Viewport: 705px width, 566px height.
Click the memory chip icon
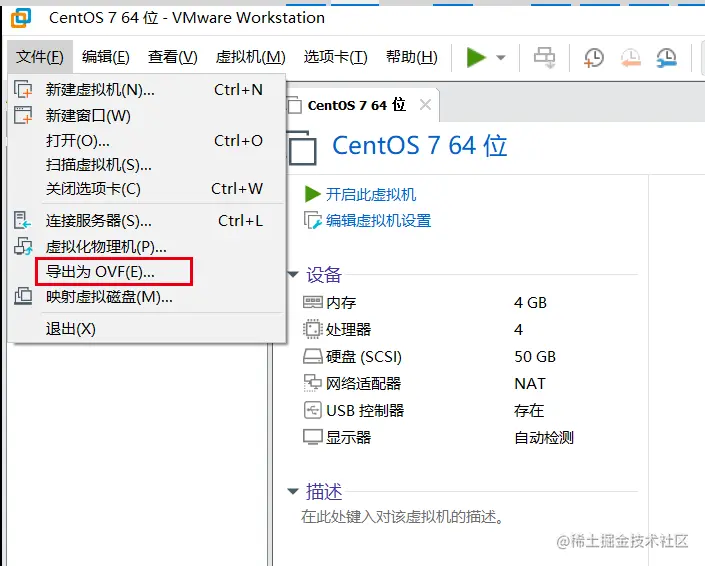click(x=312, y=302)
